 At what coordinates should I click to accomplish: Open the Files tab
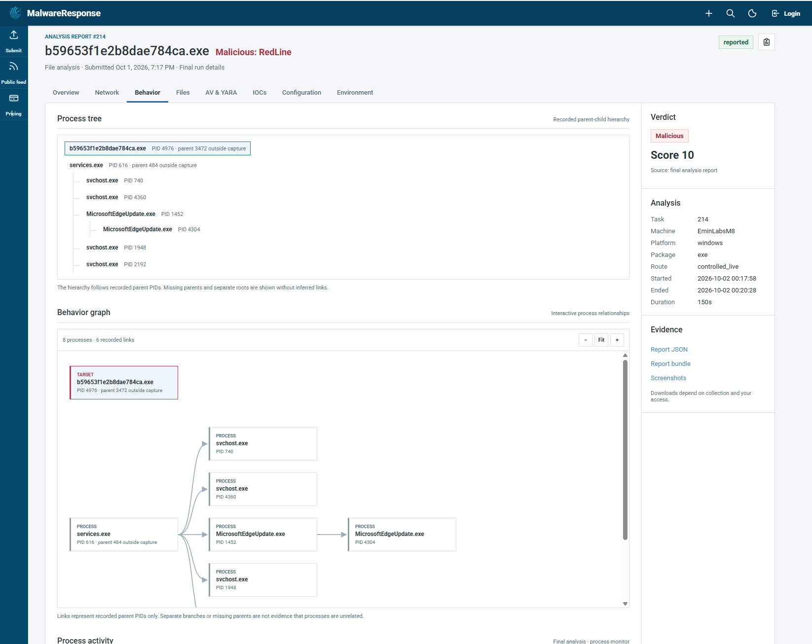[183, 93]
